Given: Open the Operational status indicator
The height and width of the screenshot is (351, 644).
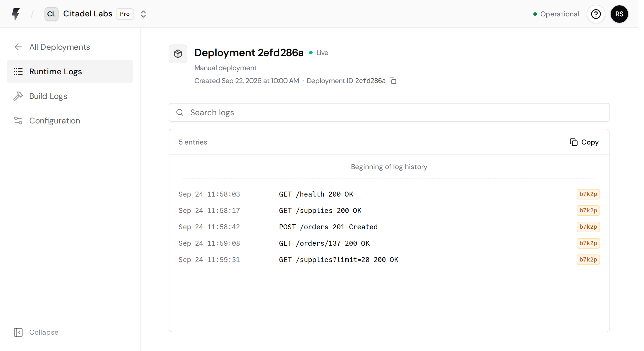Looking at the screenshot, I should click(x=556, y=14).
